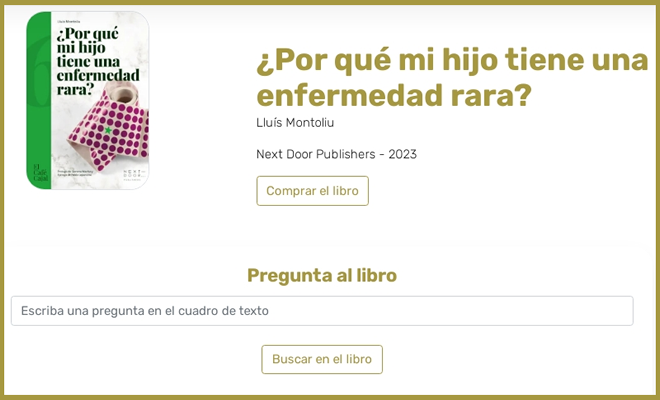Focus the Escriba una pregunta text field
The height and width of the screenshot is (400, 660).
[322, 311]
